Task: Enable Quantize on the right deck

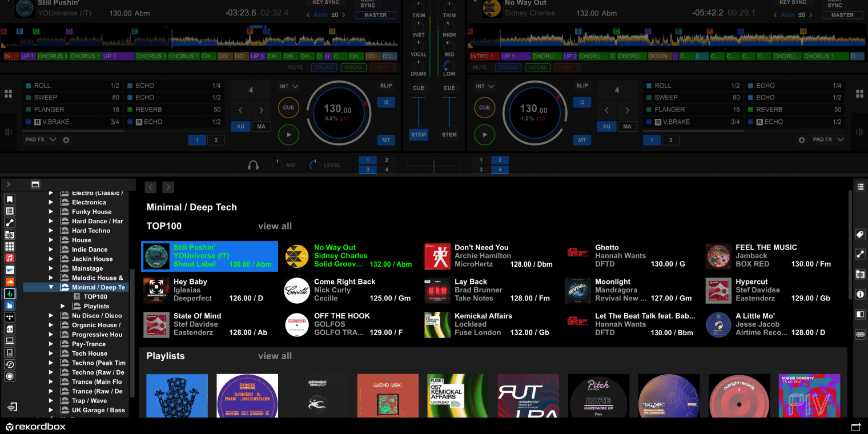Action: click(582, 102)
